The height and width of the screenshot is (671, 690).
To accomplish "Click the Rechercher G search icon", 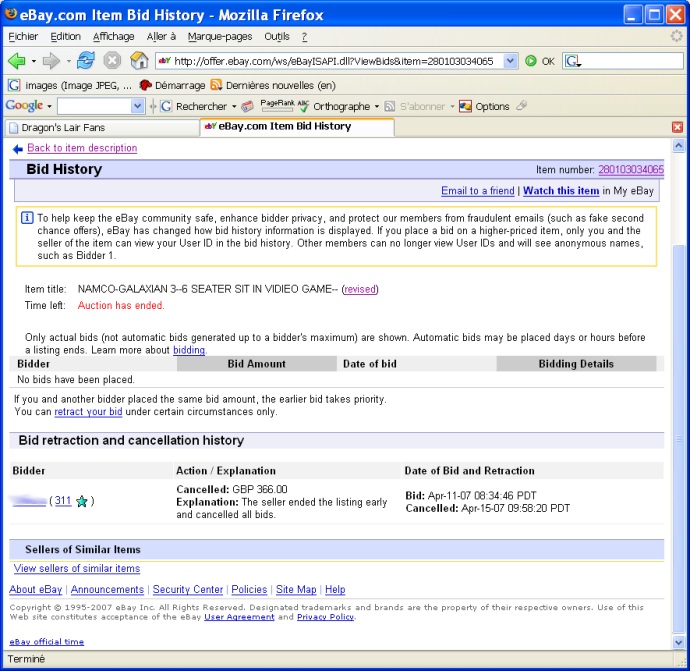I will tap(165, 106).
